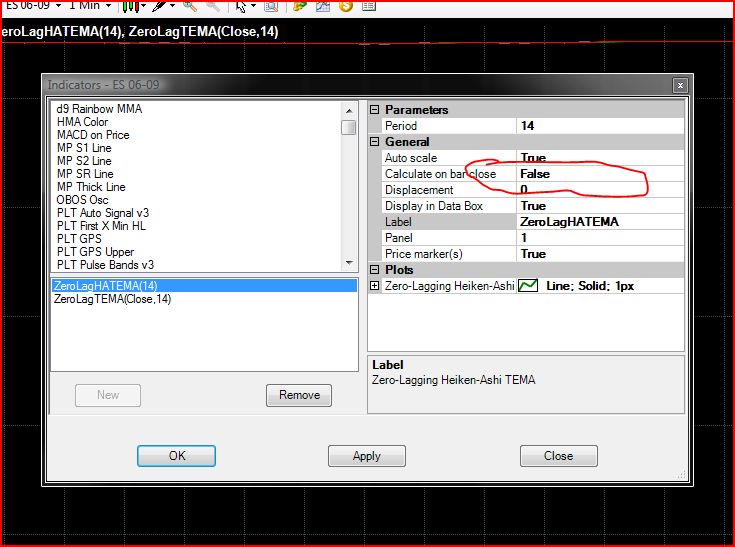The width and height of the screenshot is (735, 547).
Task: Click the zoom in magnifier icon
Action: tap(190, 6)
